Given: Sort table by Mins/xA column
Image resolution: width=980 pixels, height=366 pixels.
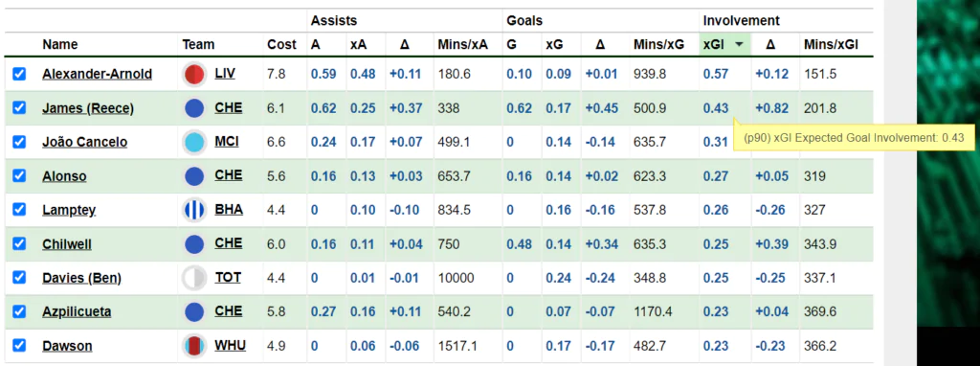Looking at the screenshot, I should (463, 44).
